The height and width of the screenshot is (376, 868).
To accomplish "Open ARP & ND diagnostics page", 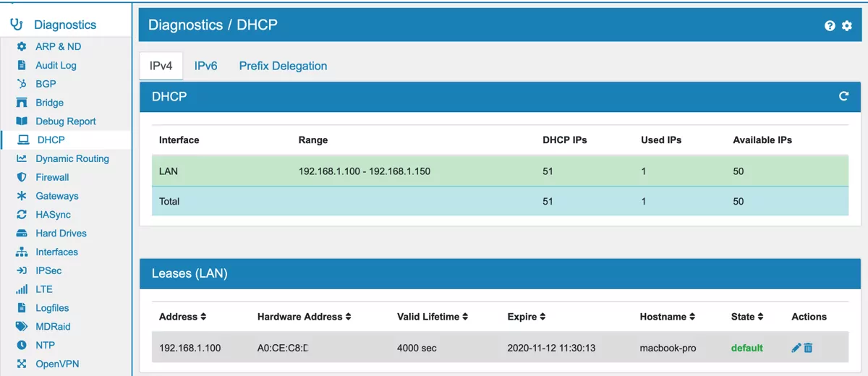I will pyautogui.click(x=59, y=46).
